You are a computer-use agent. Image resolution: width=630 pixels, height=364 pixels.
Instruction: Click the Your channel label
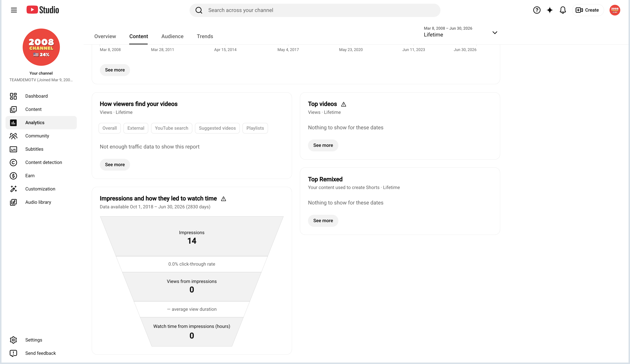(x=41, y=73)
